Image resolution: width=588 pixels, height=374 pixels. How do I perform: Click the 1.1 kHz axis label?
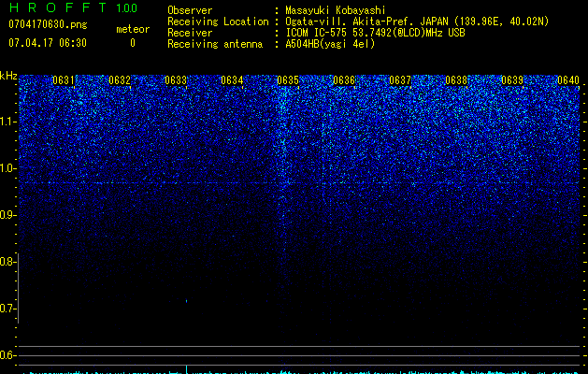(8, 122)
